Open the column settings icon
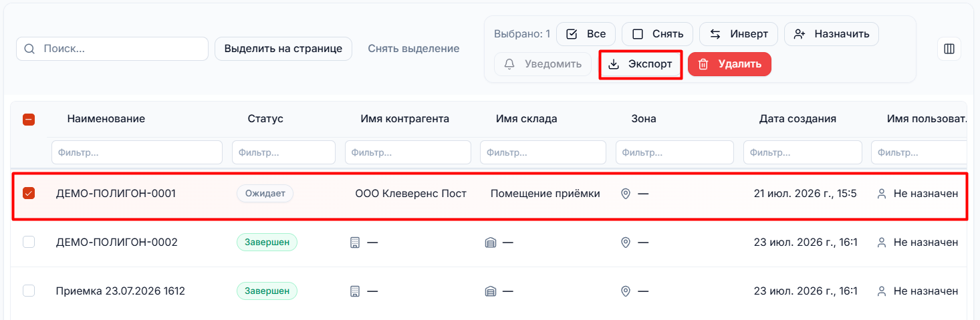Screen dimensions: 980x320 (x=949, y=49)
